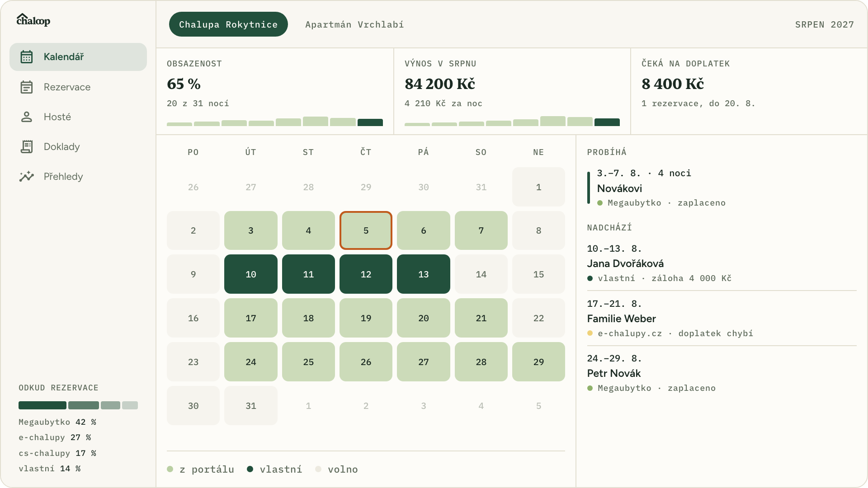Click the 'vlastní' legend dot
The width and height of the screenshot is (868, 488).
(x=250, y=469)
